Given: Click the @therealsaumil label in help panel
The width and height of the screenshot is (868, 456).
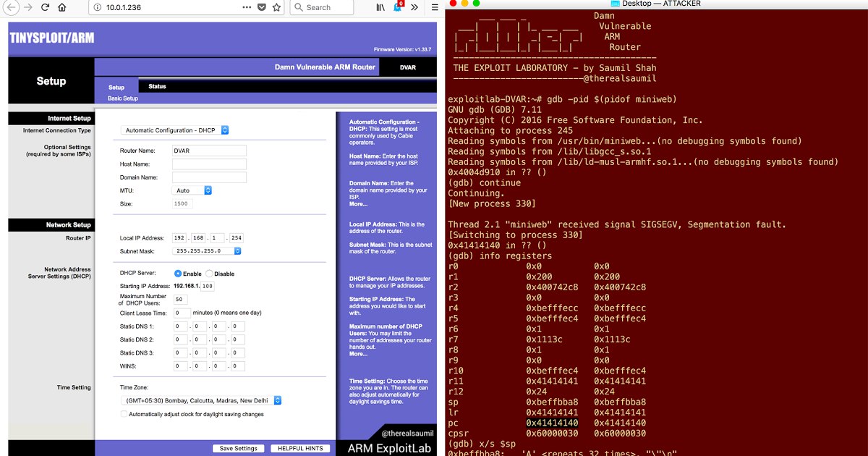Looking at the screenshot, I should [408, 434].
